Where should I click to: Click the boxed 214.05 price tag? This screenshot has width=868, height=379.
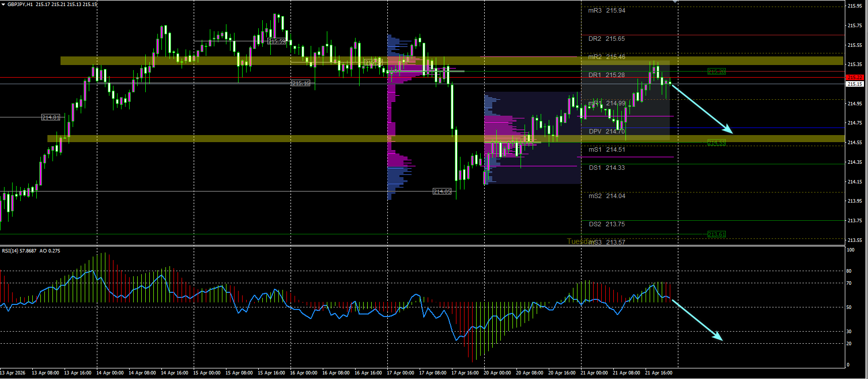coord(442,192)
